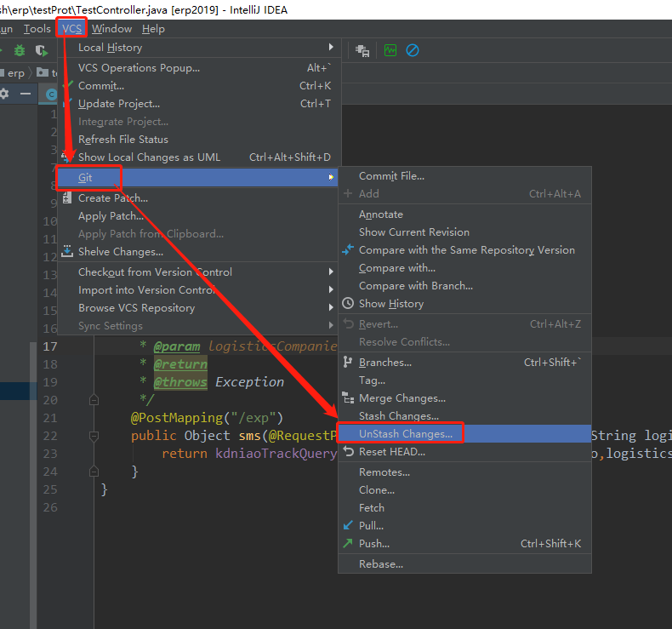The width and height of the screenshot is (672, 629).
Task: Click the hide panel minus icon
Action: coord(26,94)
